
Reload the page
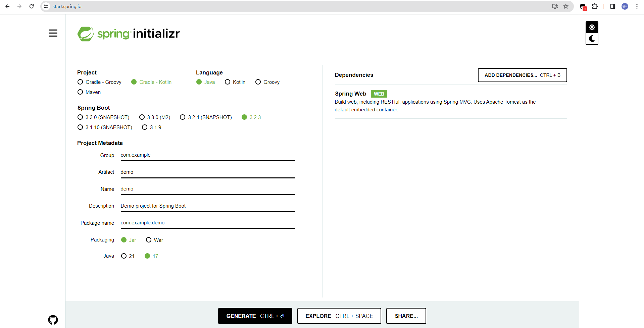(32, 6)
